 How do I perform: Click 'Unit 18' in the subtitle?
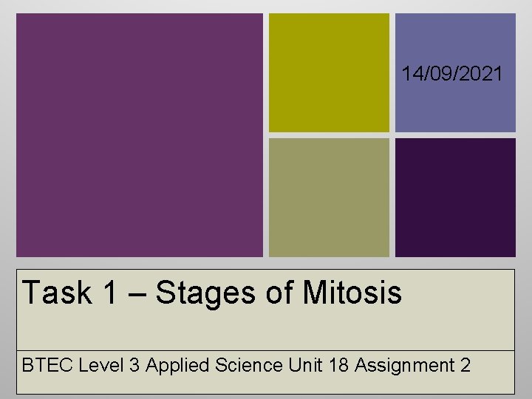pyautogui.click(x=318, y=365)
